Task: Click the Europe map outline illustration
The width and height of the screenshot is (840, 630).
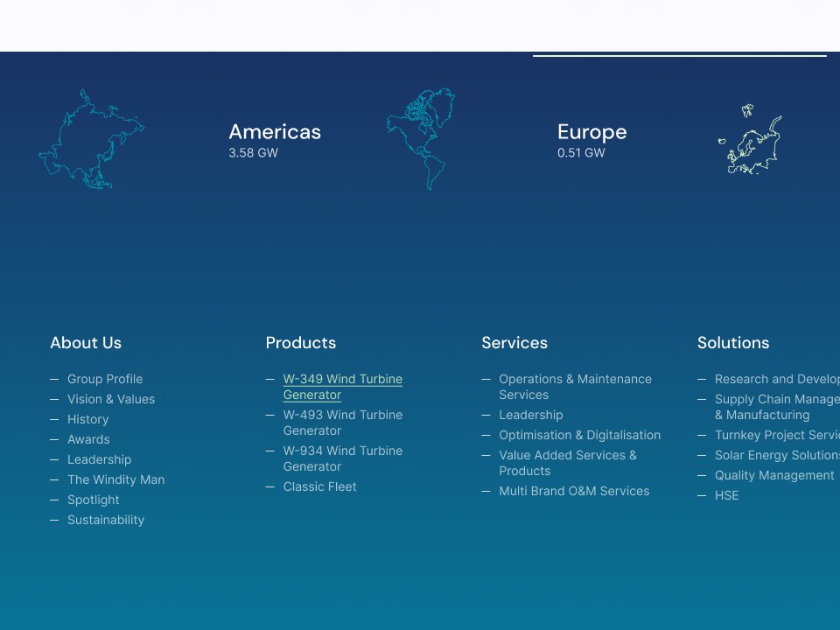Action: point(750,138)
